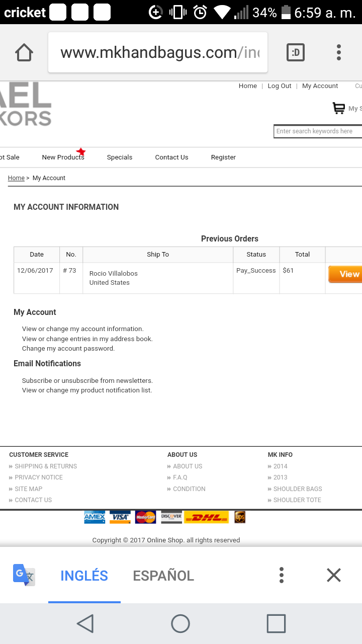Open Chrome's three-dot overflow menu
The image size is (362, 644).
(x=339, y=52)
